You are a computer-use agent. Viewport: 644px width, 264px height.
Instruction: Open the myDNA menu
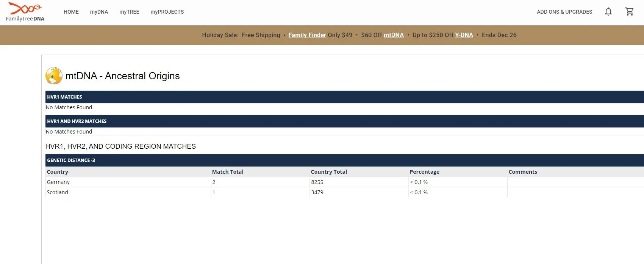[x=99, y=12]
